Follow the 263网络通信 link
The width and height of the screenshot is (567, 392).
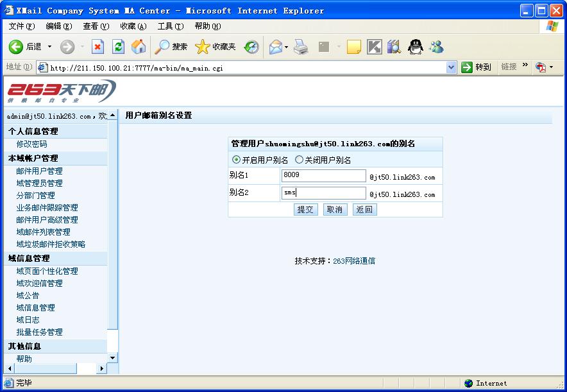[354, 261]
